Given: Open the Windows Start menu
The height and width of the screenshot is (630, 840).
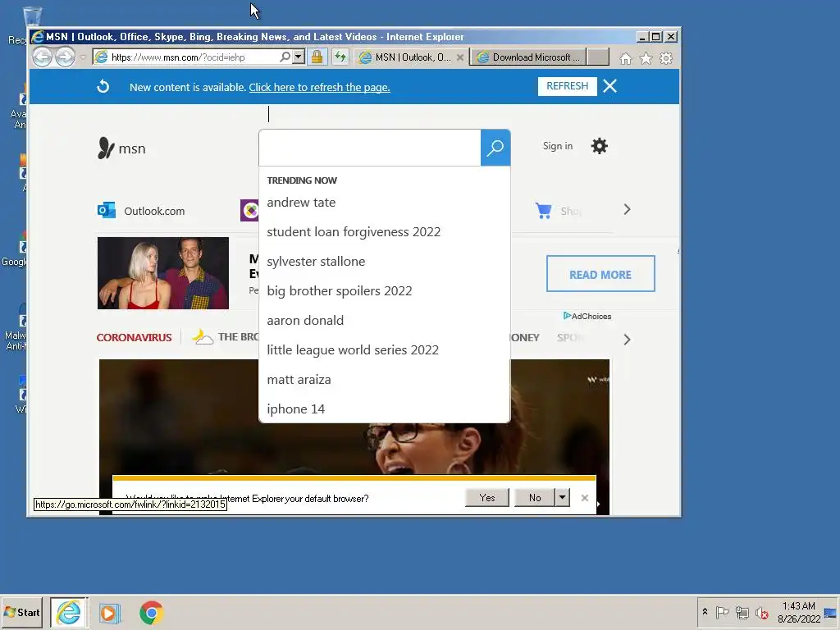Looking at the screenshot, I should click(21, 613).
